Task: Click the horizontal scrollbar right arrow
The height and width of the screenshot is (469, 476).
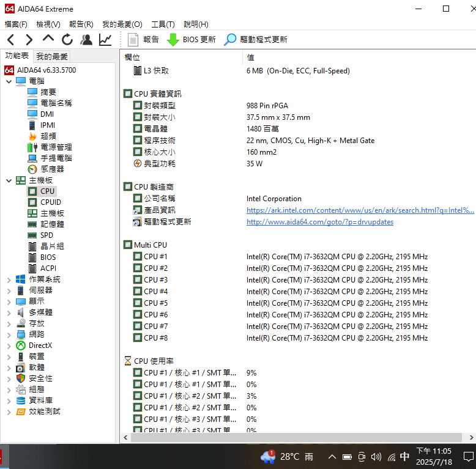Action: click(x=471, y=437)
